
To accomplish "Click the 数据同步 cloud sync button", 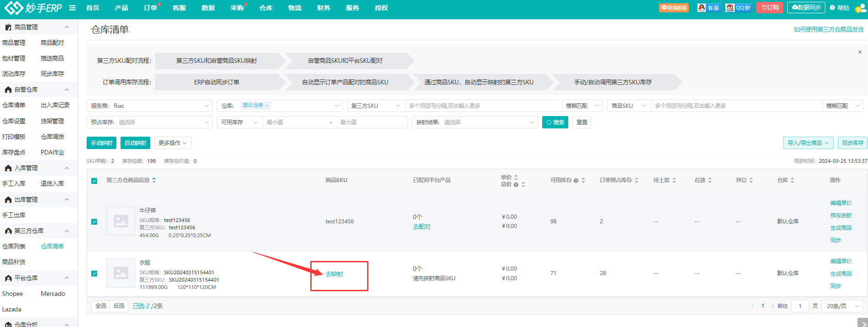I will [x=806, y=8].
